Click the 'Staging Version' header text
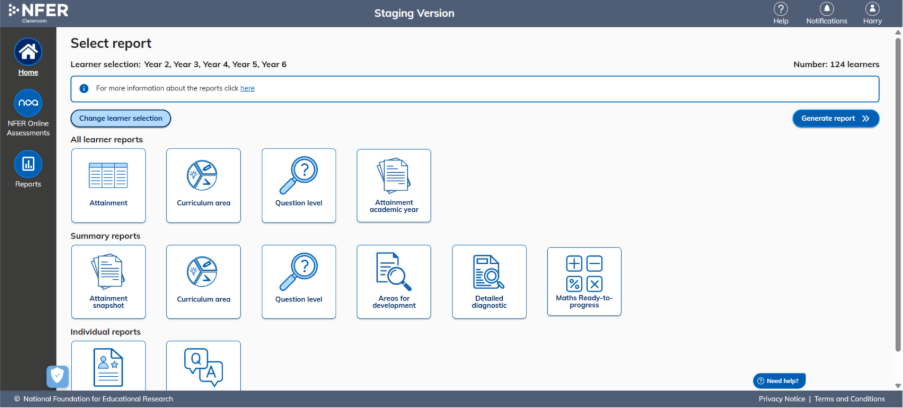 tap(414, 13)
